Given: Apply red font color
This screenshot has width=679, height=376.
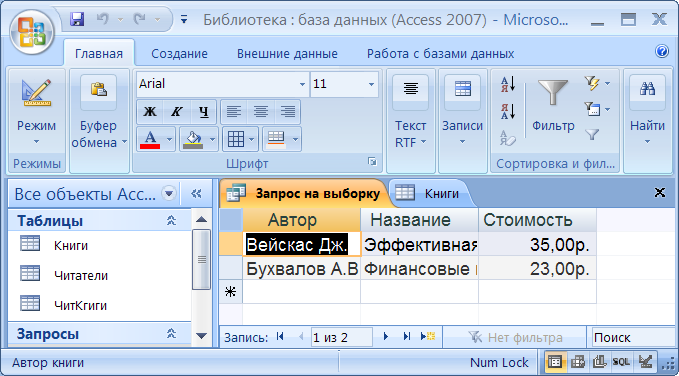Looking at the screenshot, I should tap(150, 139).
